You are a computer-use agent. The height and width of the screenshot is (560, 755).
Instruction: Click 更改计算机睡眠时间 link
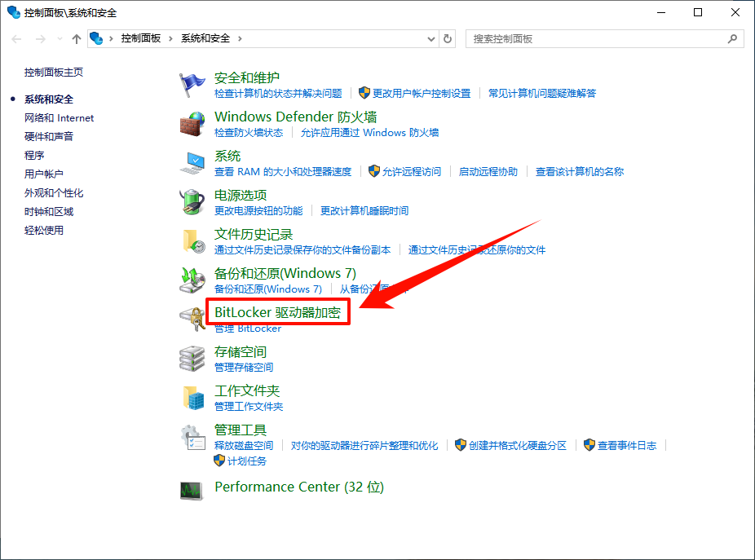364,211
